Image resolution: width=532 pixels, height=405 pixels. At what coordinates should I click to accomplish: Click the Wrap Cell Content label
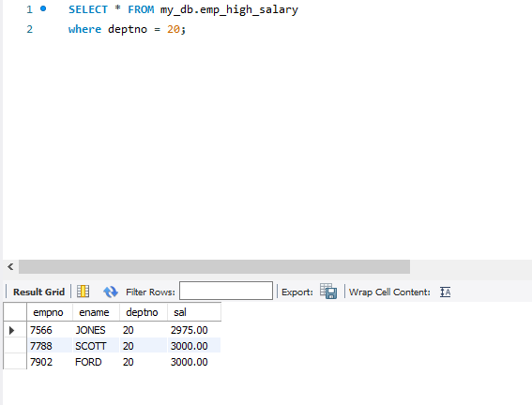click(x=389, y=292)
